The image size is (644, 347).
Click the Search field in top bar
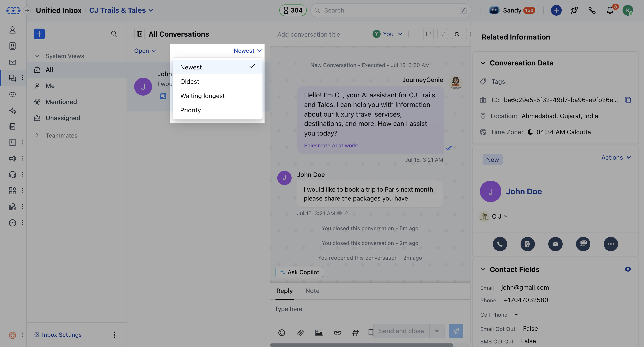tap(390, 10)
